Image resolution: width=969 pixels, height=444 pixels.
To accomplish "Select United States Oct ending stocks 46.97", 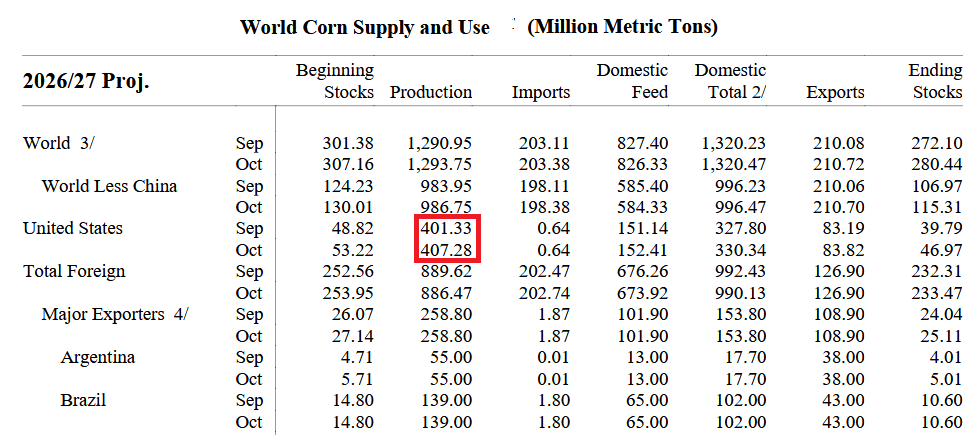I will tap(941, 250).
